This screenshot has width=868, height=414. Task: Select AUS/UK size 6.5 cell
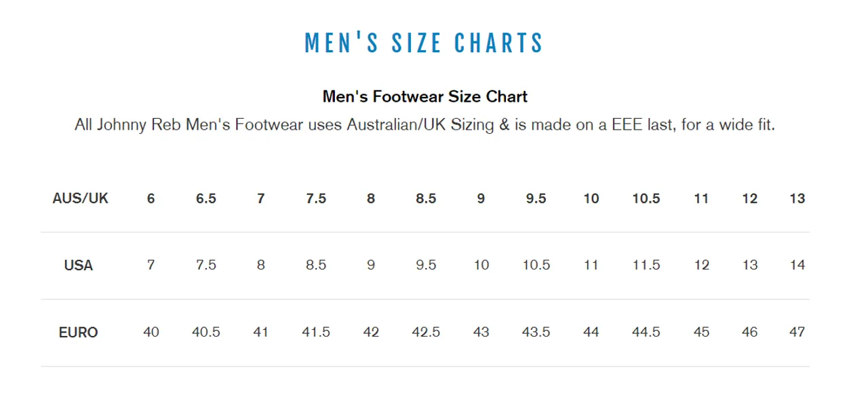pyautogui.click(x=206, y=198)
